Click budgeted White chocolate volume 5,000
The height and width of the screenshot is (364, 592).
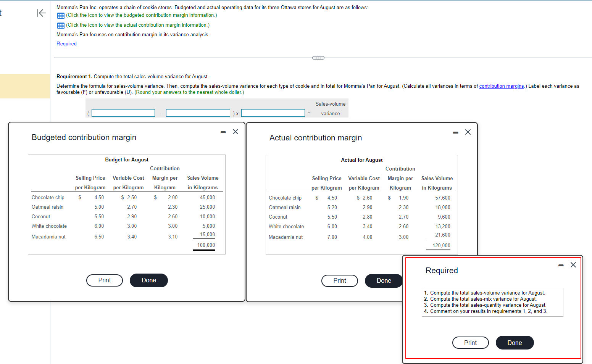pyautogui.click(x=209, y=226)
